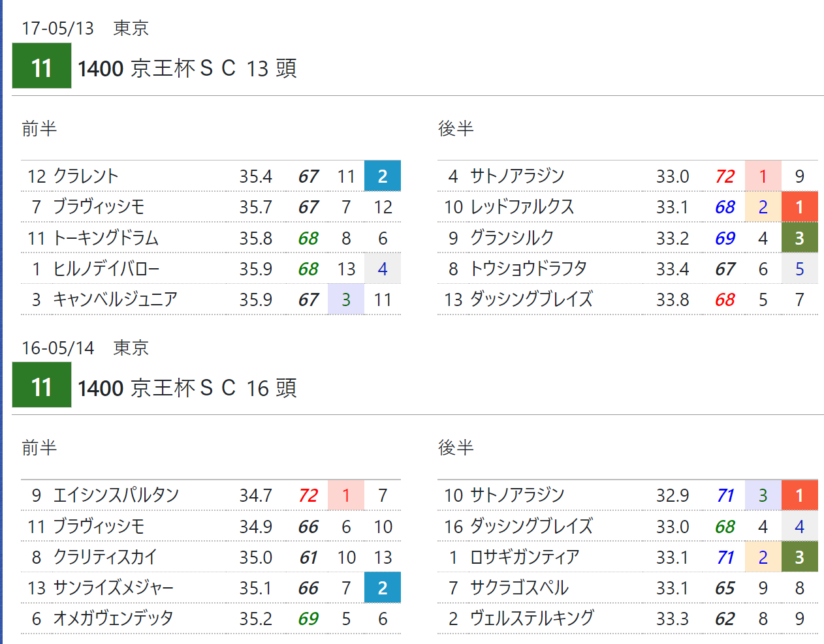
Task: Click green race 11 badge for 16-05/14
Action: 41,386
